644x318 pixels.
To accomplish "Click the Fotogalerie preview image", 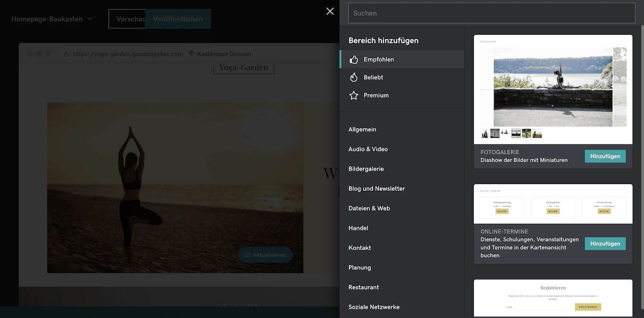I will 553,89.
